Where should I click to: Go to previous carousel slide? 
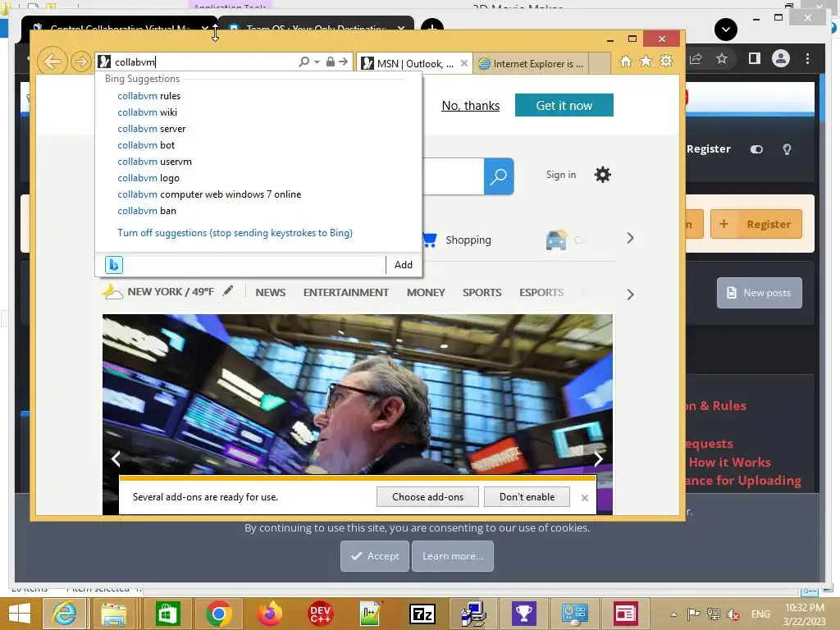pyautogui.click(x=116, y=459)
